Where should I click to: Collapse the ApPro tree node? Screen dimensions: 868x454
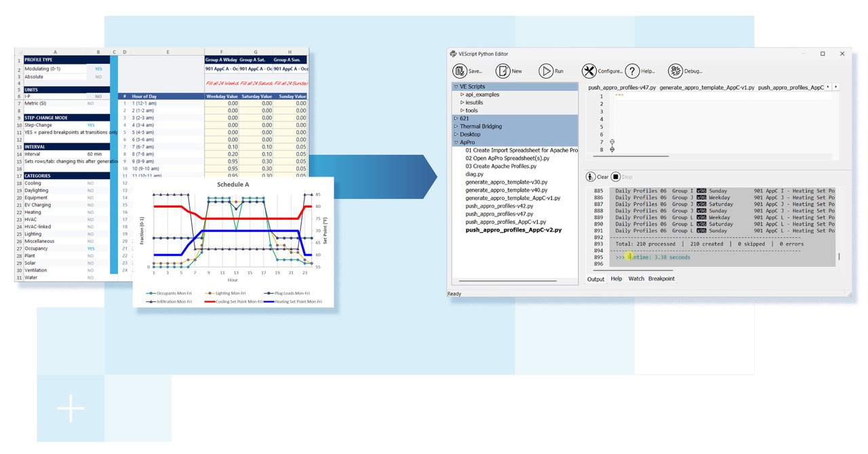pos(456,143)
